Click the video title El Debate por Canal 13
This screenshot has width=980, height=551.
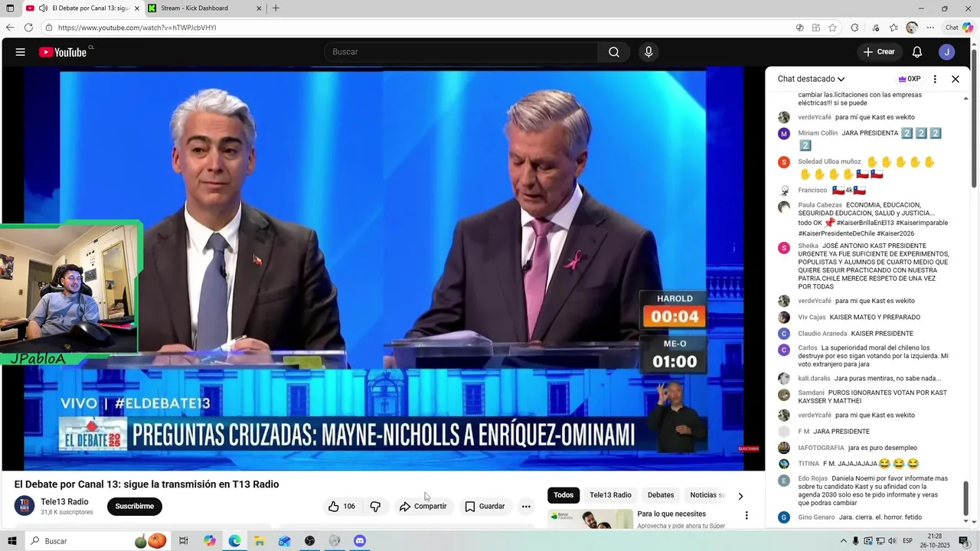(x=146, y=484)
